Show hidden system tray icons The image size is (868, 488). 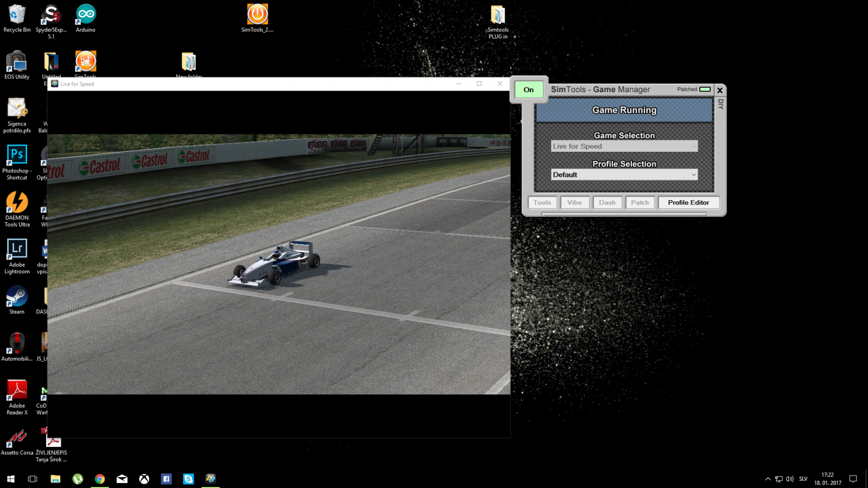click(768, 479)
